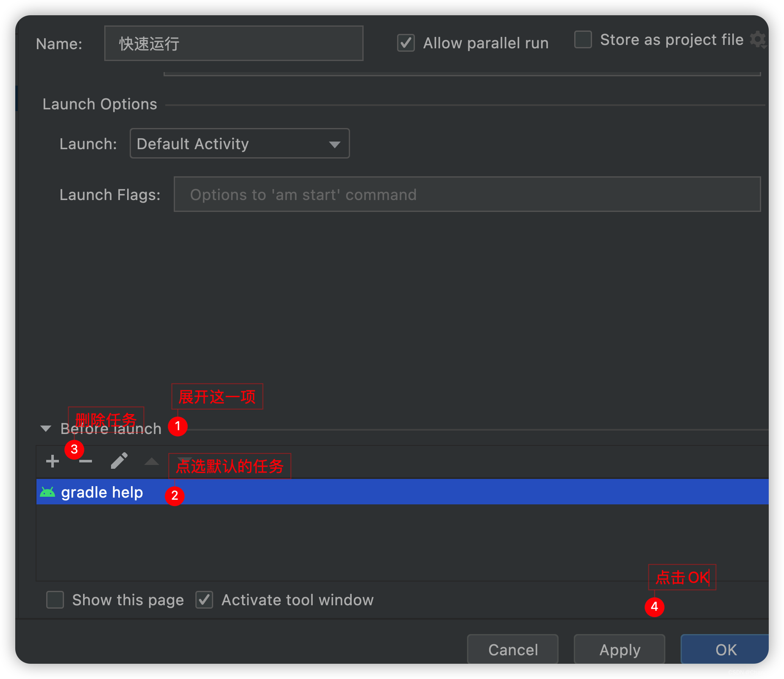Click the Android icon beside gradle help
Viewport: 784px width, 679px height.
click(47, 492)
